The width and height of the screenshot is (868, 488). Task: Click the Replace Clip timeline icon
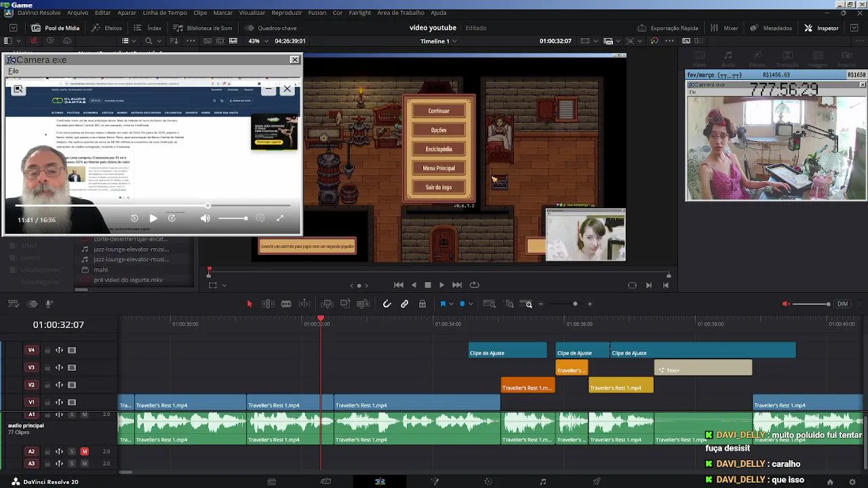pyautogui.click(x=363, y=304)
